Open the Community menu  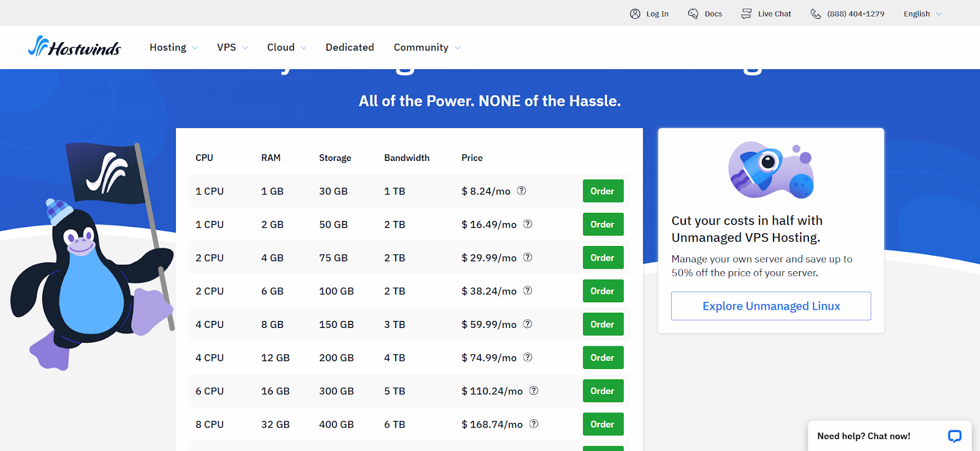click(427, 47)
